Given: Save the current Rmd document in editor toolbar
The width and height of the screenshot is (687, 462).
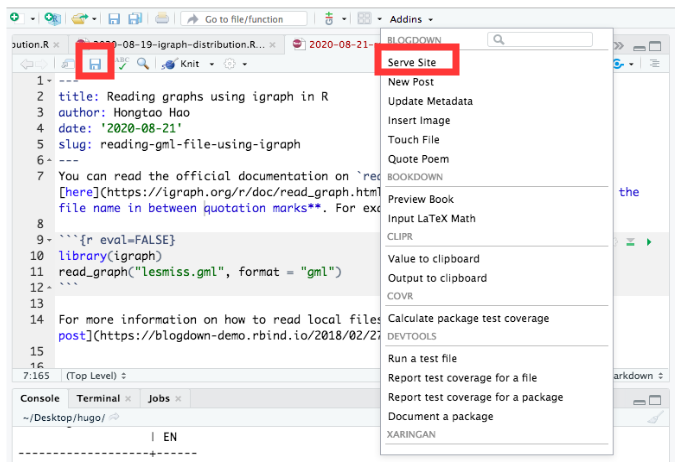Looking at the screenshot, I should click(x=95, y=64).
